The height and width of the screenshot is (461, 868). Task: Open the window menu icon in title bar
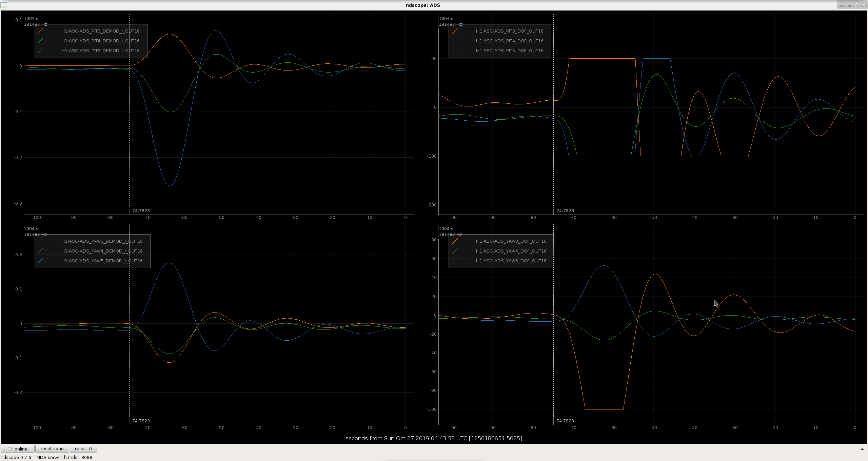(x=4, y=5)
